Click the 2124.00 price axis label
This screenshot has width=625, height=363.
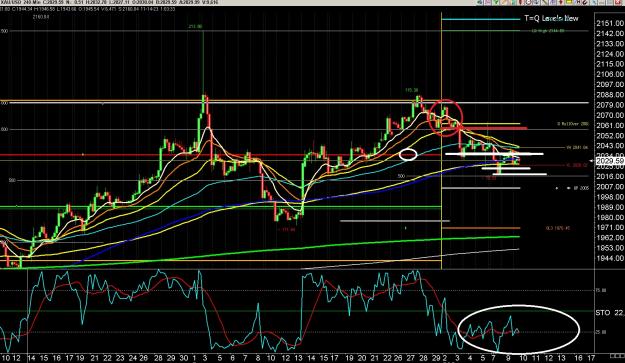(610, 54)
